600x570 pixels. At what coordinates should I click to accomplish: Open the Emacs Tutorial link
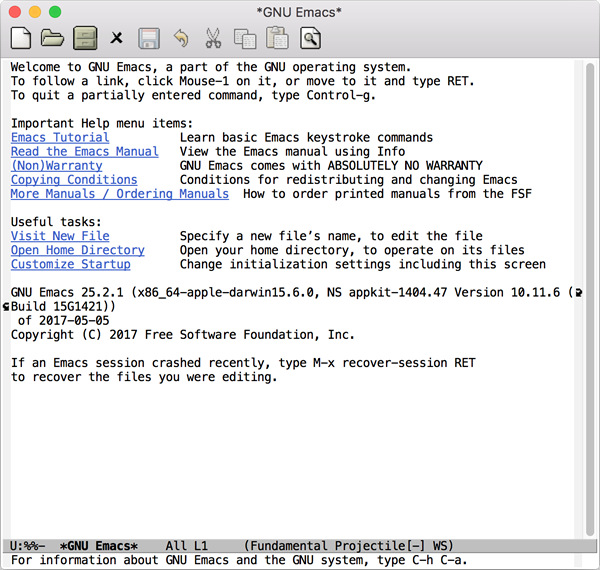click(x=60, y=137)
